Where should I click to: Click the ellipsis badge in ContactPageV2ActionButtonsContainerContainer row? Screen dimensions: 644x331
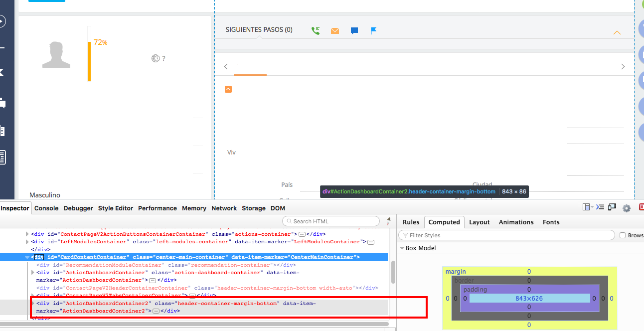click(x=302, y=234)
